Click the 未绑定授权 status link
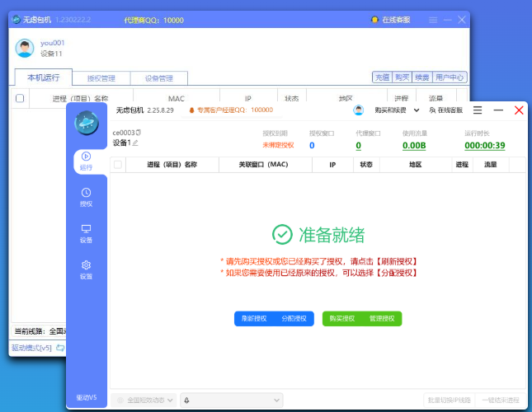Screen dimensions: 532x412 278,145
